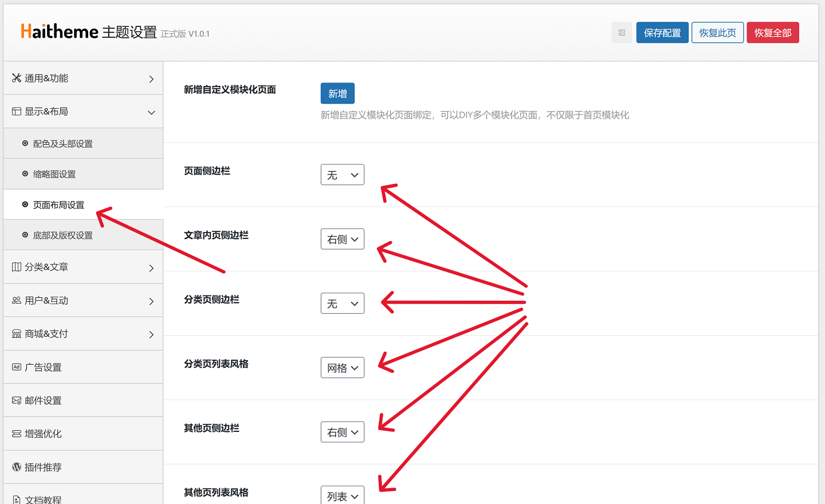Viewport: 825px width, 504px height.
Task: Click the 页面侧边栏 label
Action: click(x=207, y=171)
